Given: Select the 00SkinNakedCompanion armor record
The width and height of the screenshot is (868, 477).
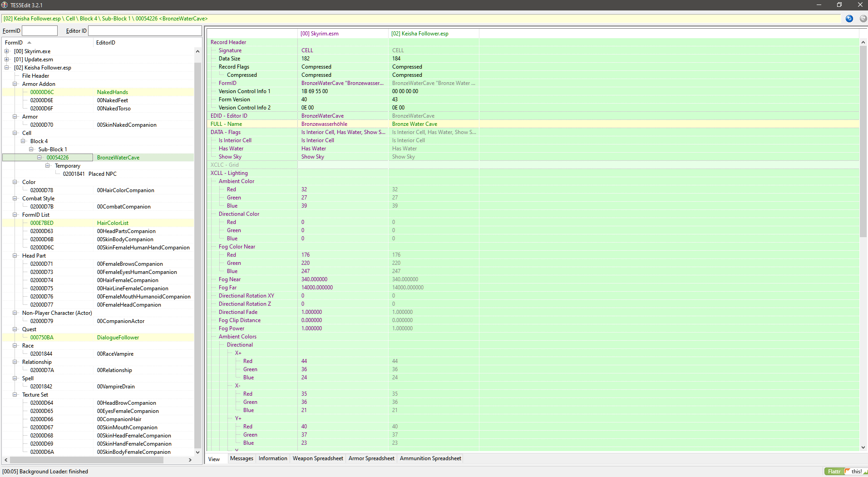Looking at the screenshot, I should [x=98, y=125].
